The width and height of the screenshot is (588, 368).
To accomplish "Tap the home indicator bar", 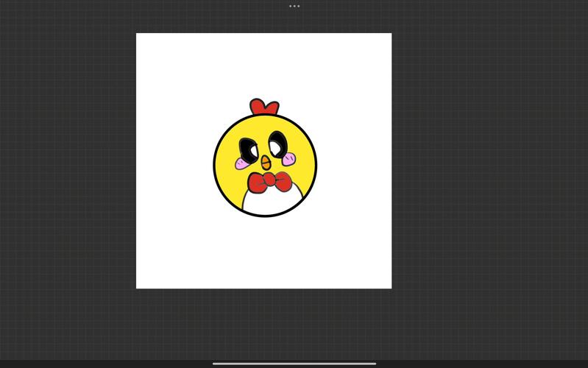I will coord(294,364).
